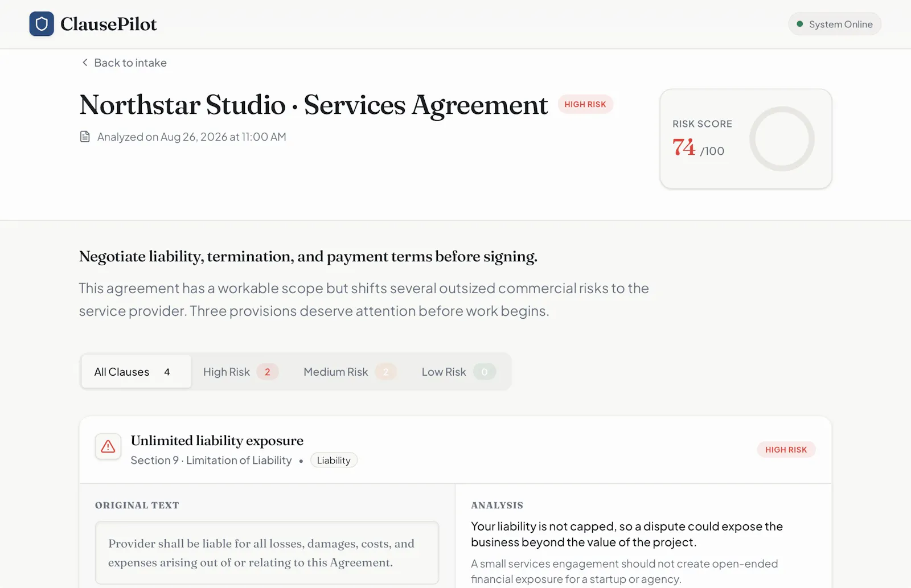Switch to the Low Risk tab
Image resolution: width=911 pixels, height=588 pixels.
[x=458, y=372]
